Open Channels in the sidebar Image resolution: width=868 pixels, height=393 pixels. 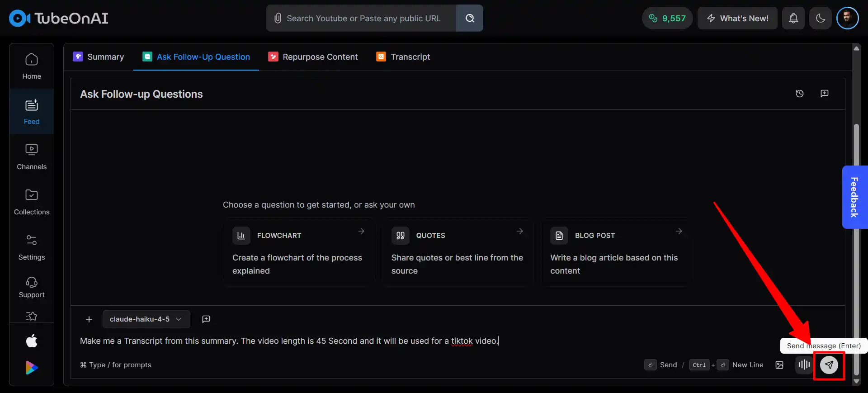pyautogui.click(x=32, y=156)
